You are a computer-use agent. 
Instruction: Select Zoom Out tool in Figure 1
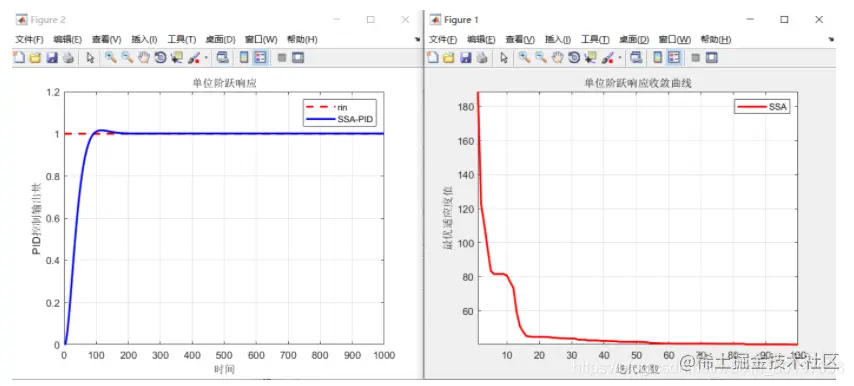tap(541, 57)
